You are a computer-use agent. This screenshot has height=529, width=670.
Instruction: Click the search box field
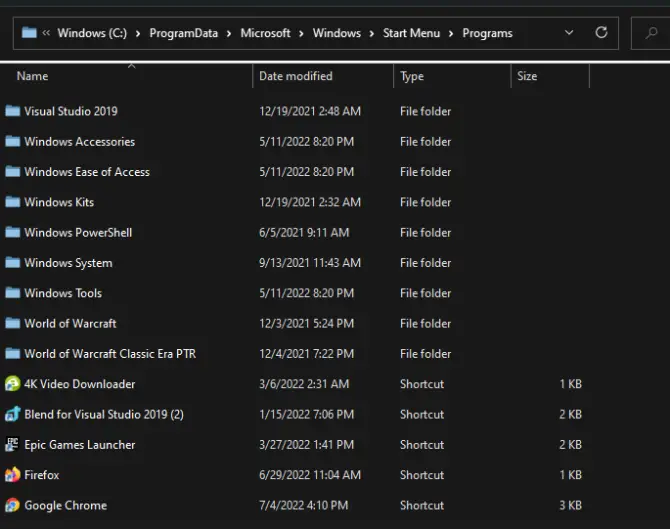650,33
